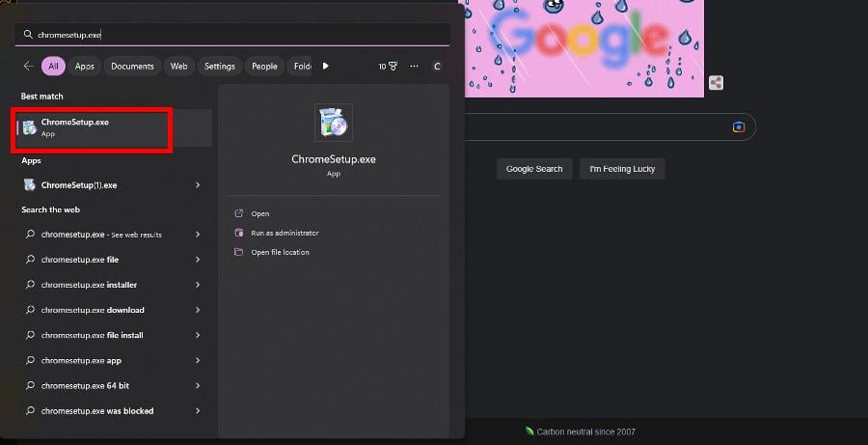Select 'chromesetup.exe download' suggestion
This screenshot has width=868, height=445.
pyautogui.click(x=112, y=310)
